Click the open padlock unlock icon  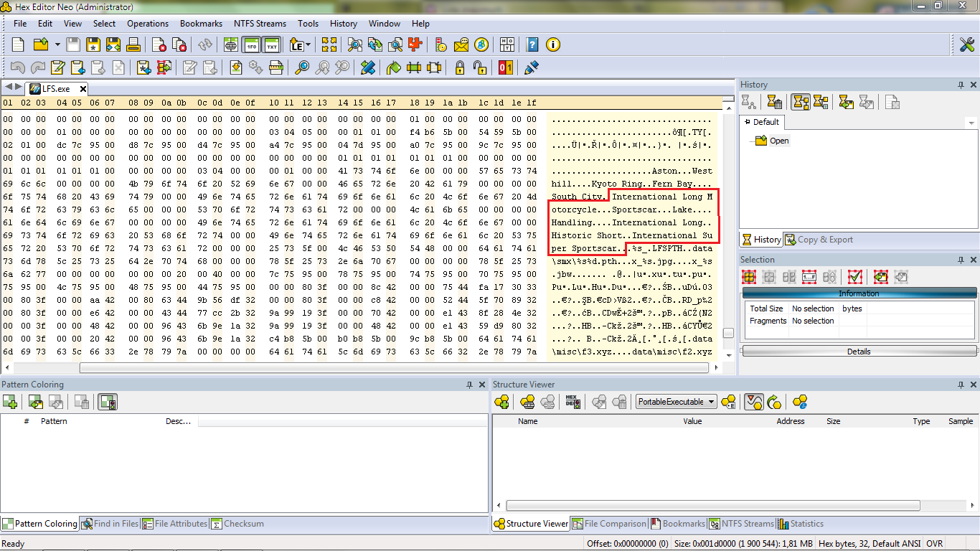click(x=479, y=67)
